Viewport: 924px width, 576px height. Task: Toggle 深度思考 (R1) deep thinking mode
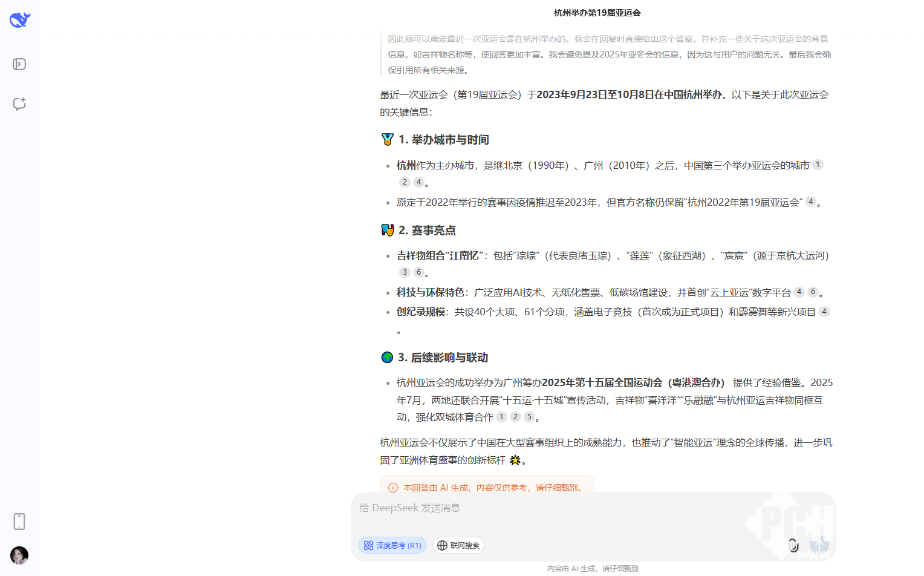(392, 545)
